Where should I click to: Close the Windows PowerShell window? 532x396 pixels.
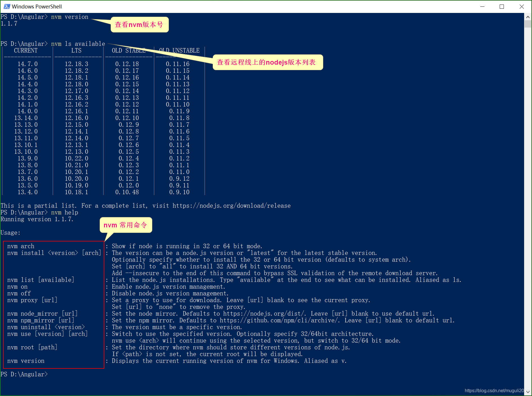(x=522, y=6)
